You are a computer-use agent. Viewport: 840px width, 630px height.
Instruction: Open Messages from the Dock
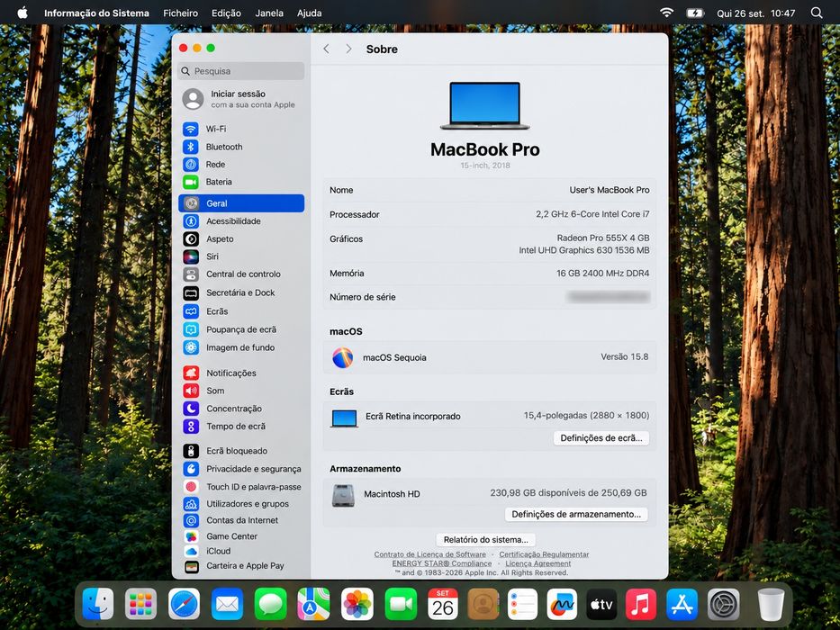coord(270,604)
